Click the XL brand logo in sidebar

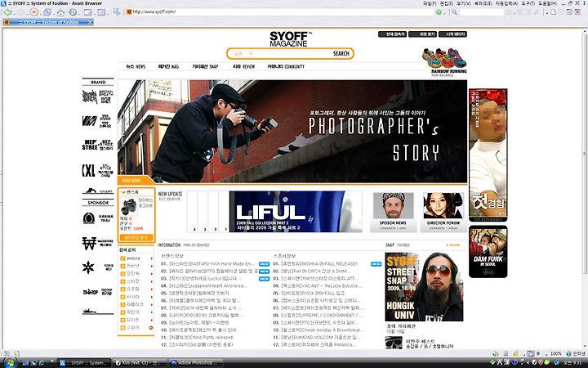tap(97, 170)
